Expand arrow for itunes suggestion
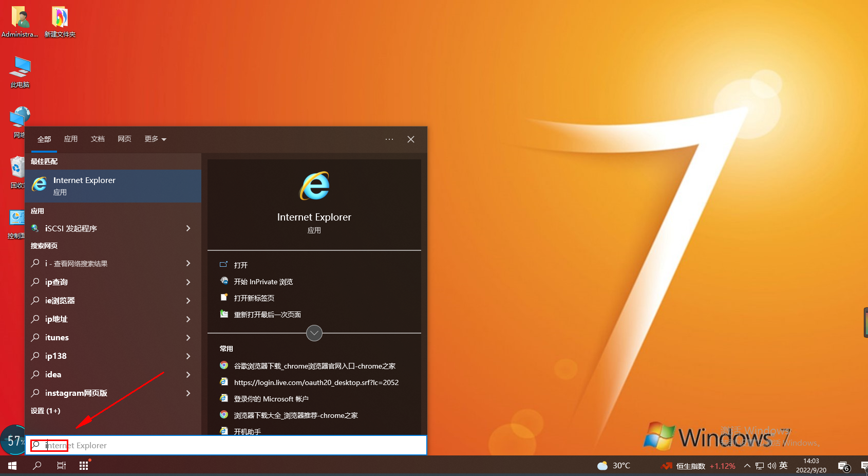Viewport: 868px width, 476px height. pyautogui.click(x=188, y=338)
